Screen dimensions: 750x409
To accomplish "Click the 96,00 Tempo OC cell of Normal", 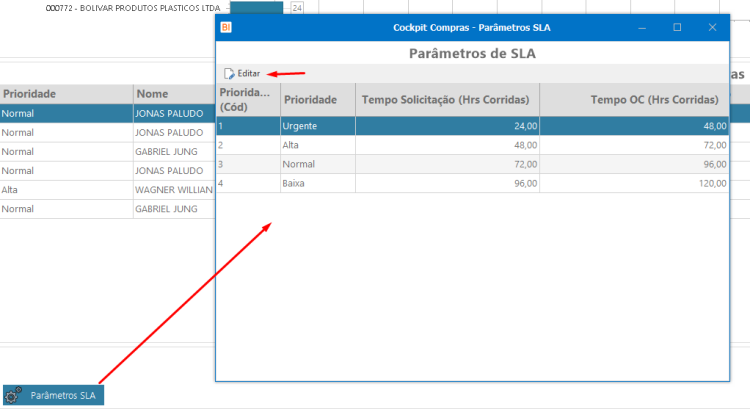I will tap(634, 164).
